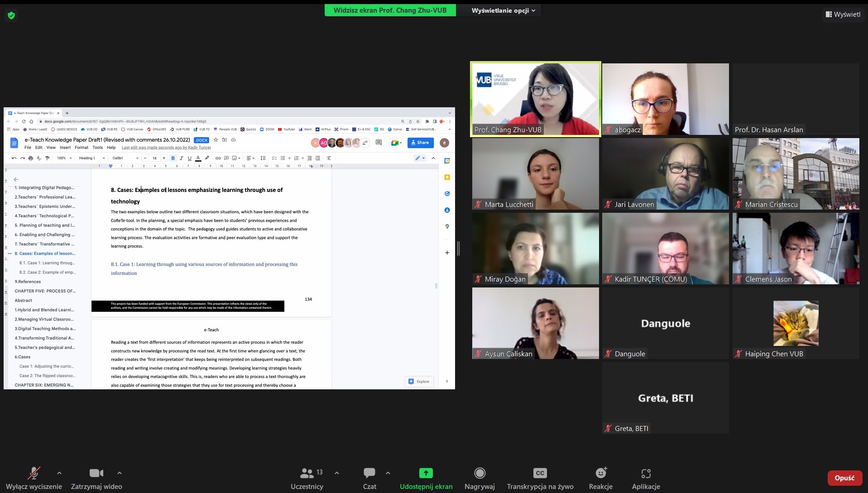The width and height of the screenshot is (868, 493).
Task: Expand the numbered list options arrow
Action: click(302, 158)
